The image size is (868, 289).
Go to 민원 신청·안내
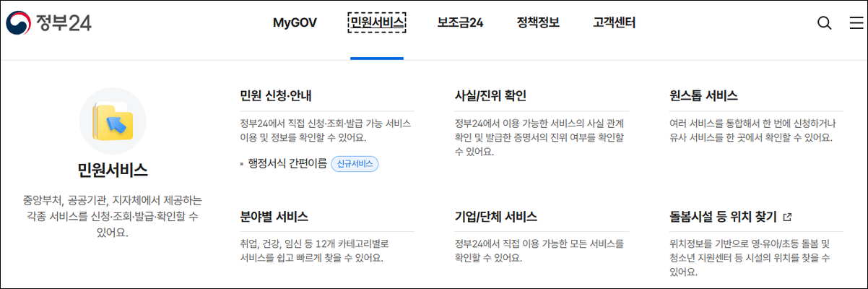tap(275, 96)
